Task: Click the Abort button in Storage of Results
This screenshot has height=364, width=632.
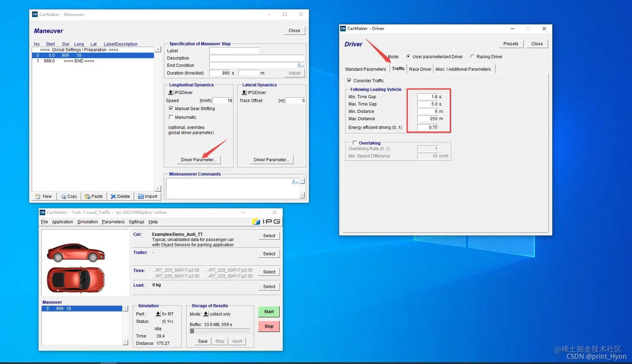Action: coord(237,341)
